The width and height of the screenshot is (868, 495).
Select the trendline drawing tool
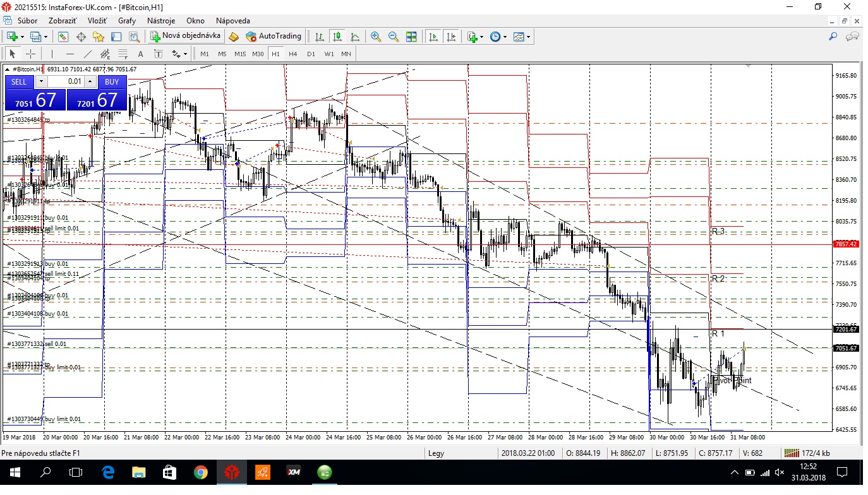[x=87, y=54]
